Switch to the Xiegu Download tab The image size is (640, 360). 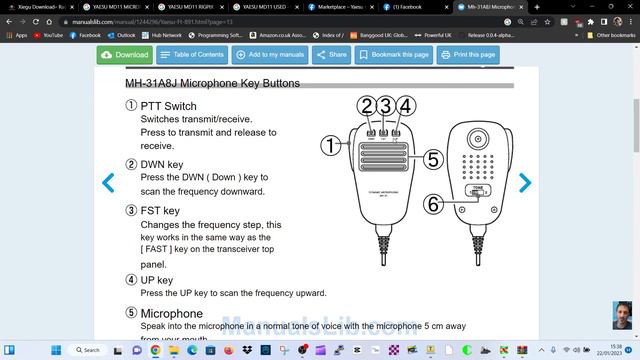pyautogui.click(x=40, y=7)
